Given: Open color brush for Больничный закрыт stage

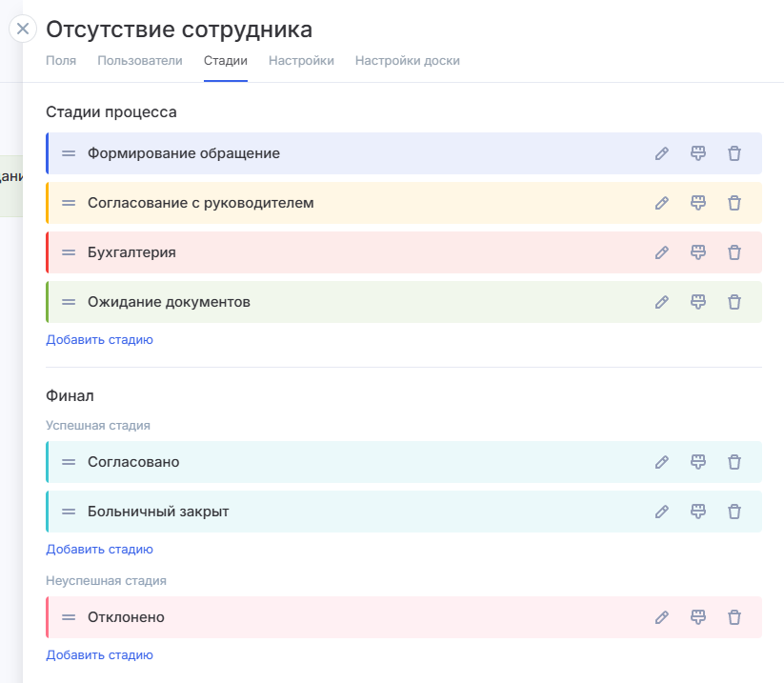Looking at the screenshot, I should coord(698,512).
